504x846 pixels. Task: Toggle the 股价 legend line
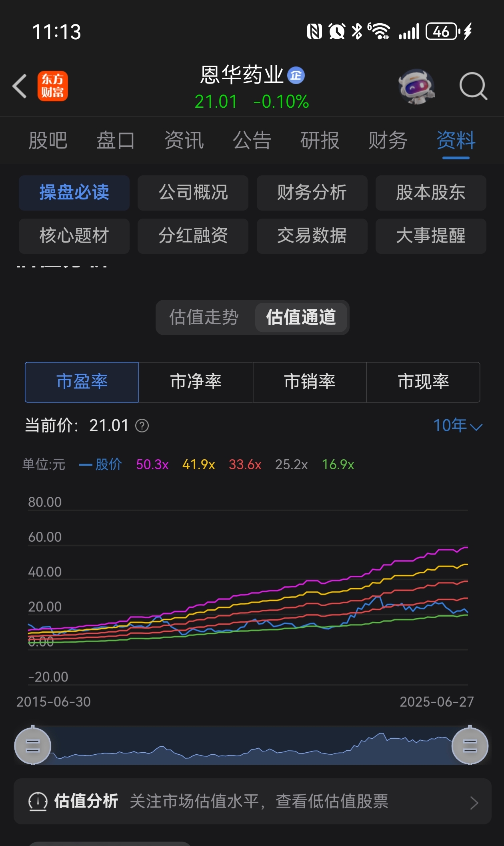(x=100, y=464)
